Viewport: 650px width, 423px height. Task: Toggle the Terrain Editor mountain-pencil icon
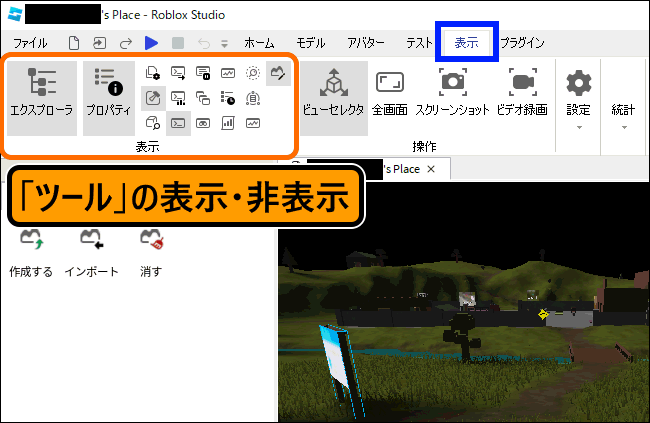tap(278, 73)
